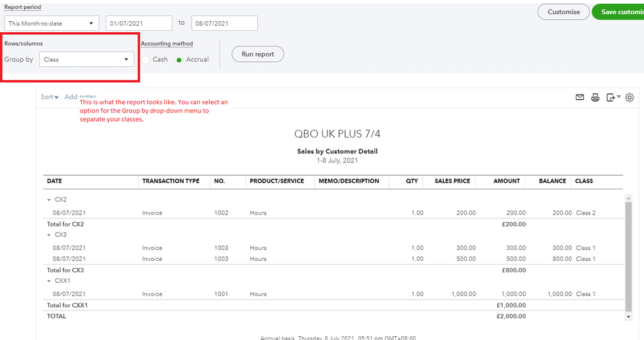Viewport: 644px width, 340px height.
Task: Collapse the CX2 customer group
Action: click(x=48, y=200)
